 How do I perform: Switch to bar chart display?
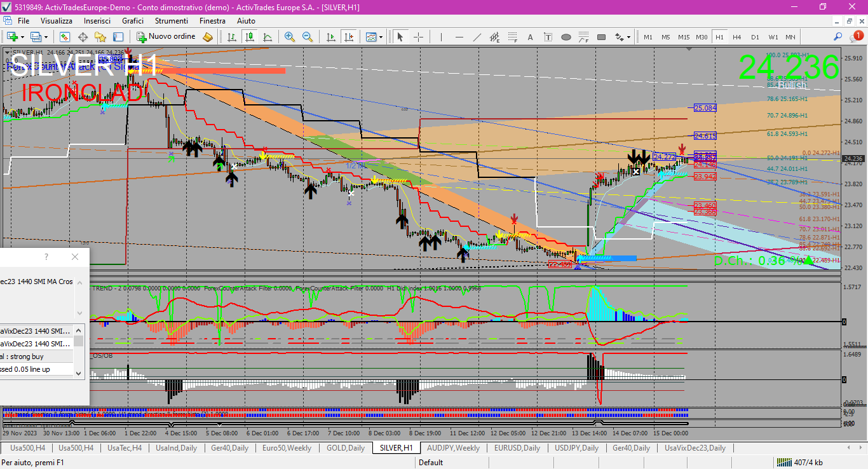coord(233,37)
